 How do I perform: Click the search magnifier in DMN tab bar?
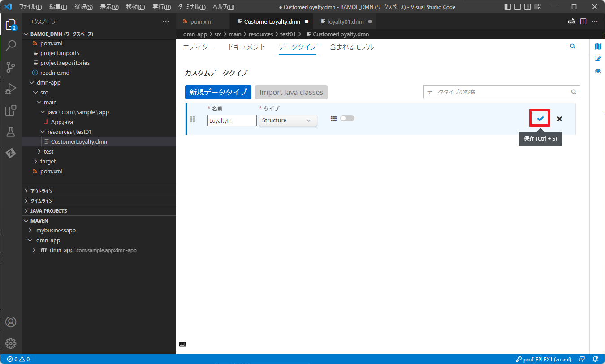572,46
